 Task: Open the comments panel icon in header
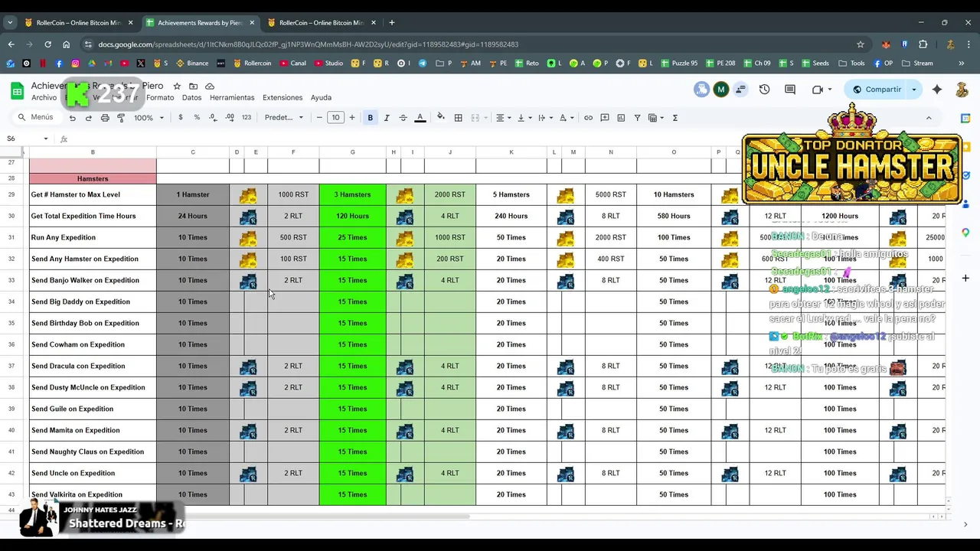tap(790, 90)
